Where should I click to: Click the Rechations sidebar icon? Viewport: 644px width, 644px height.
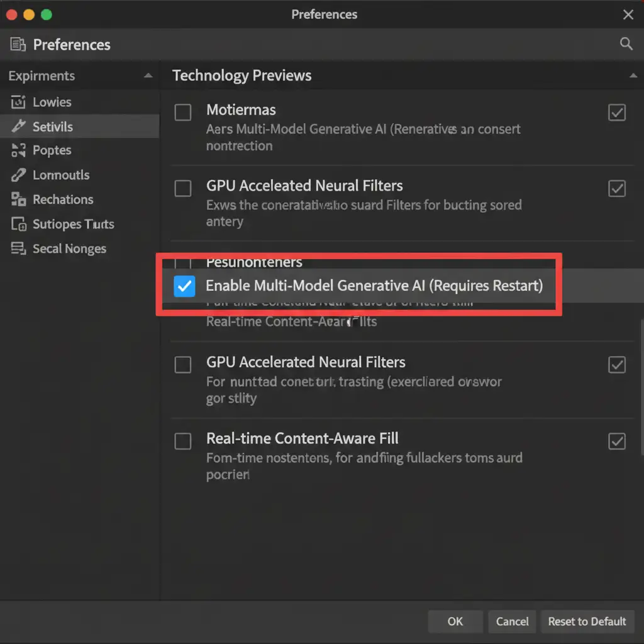(19, 199)
